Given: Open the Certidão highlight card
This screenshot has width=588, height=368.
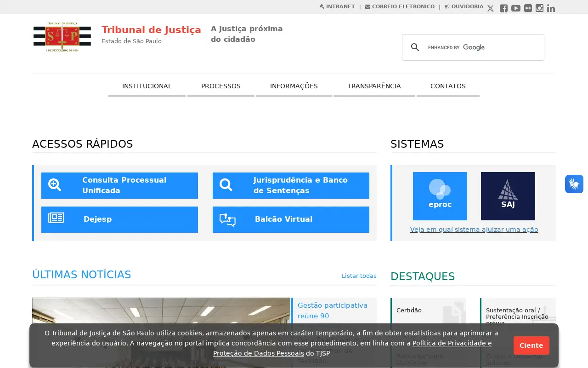Looking at the screenshot, I should point(428,310).
